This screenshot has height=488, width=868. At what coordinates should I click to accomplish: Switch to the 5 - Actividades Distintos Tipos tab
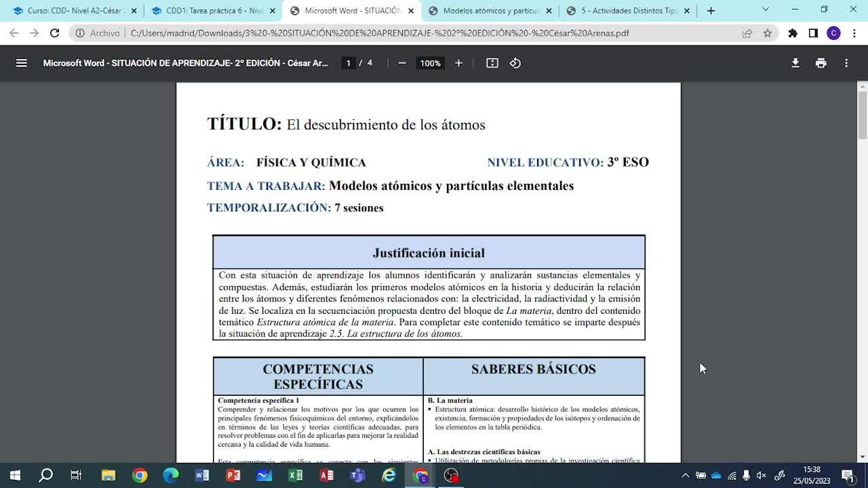click(629, 11)
